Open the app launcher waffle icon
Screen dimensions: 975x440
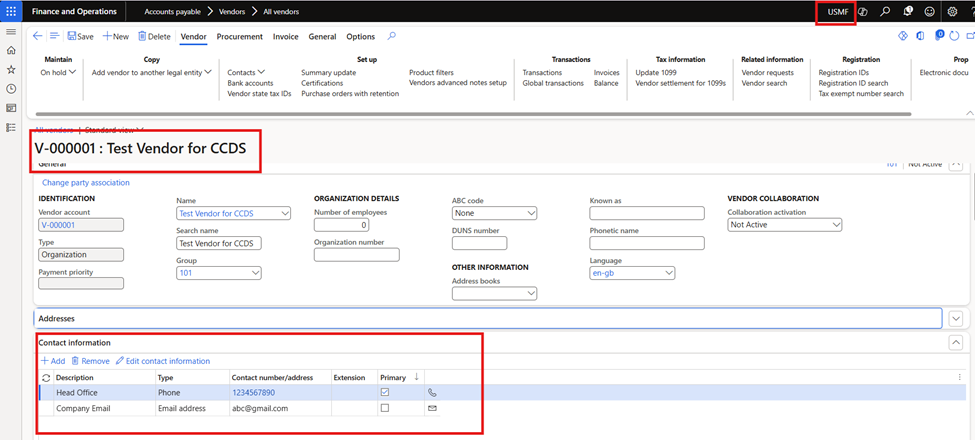pyautogui.click(x=11, y=11)
